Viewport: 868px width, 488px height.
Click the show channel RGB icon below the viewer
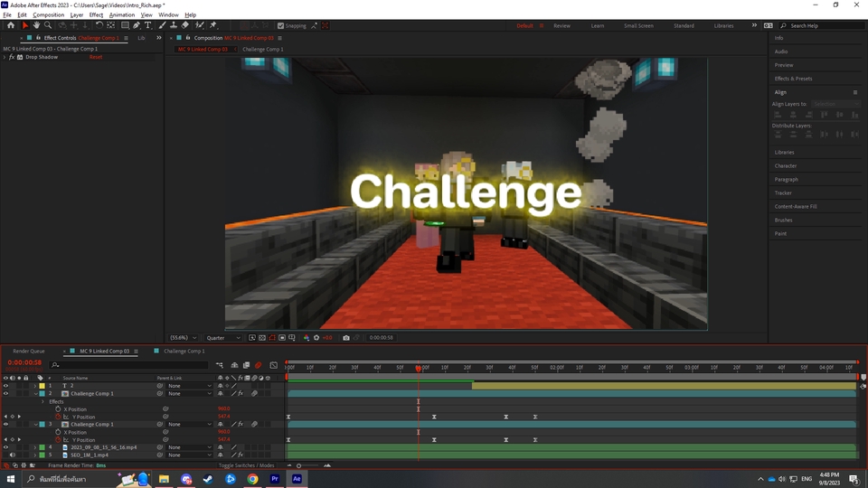click(307, 337)
